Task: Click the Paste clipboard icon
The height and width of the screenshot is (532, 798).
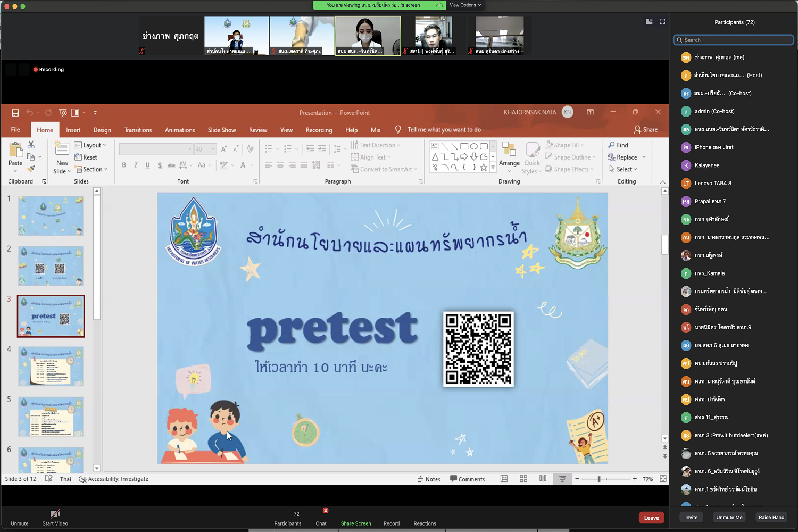Action: point(15,150)
